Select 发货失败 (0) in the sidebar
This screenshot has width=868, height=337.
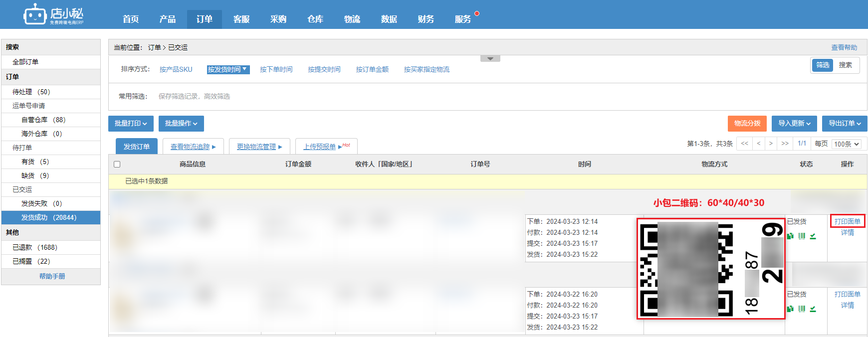tap(51, 203)
